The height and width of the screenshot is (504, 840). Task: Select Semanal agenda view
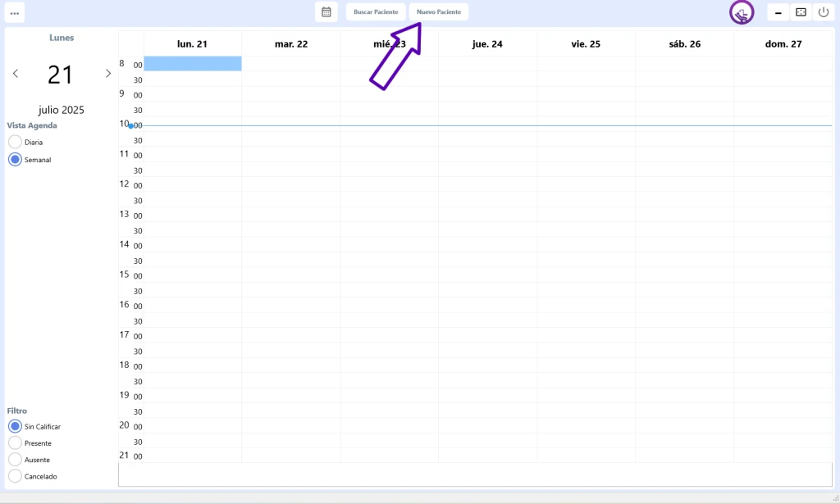(15, 160)
